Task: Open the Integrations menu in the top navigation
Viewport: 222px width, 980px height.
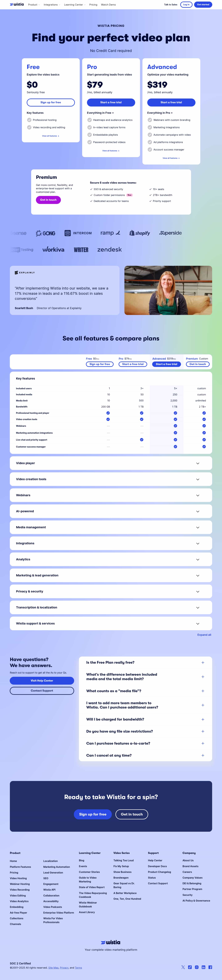Action: click(x=51, y=5)
